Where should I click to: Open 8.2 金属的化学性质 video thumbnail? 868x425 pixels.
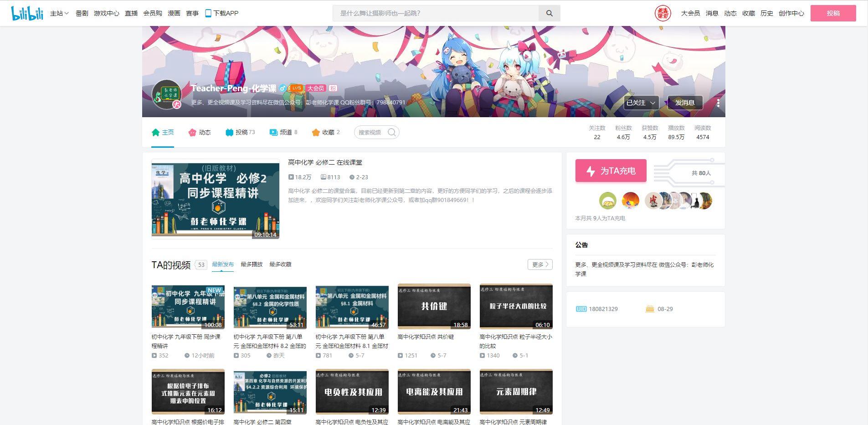pos(270,306)
